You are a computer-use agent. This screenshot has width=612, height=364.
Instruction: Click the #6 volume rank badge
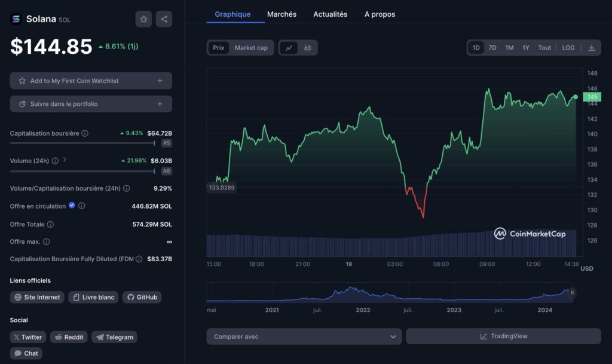pyautogui.click(x=167, y=171)
